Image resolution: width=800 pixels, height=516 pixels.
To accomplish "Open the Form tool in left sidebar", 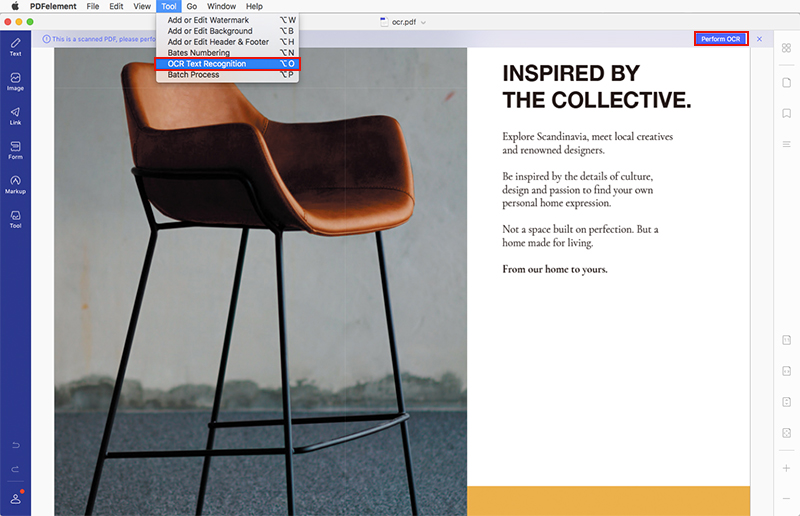I will [15, 149].
